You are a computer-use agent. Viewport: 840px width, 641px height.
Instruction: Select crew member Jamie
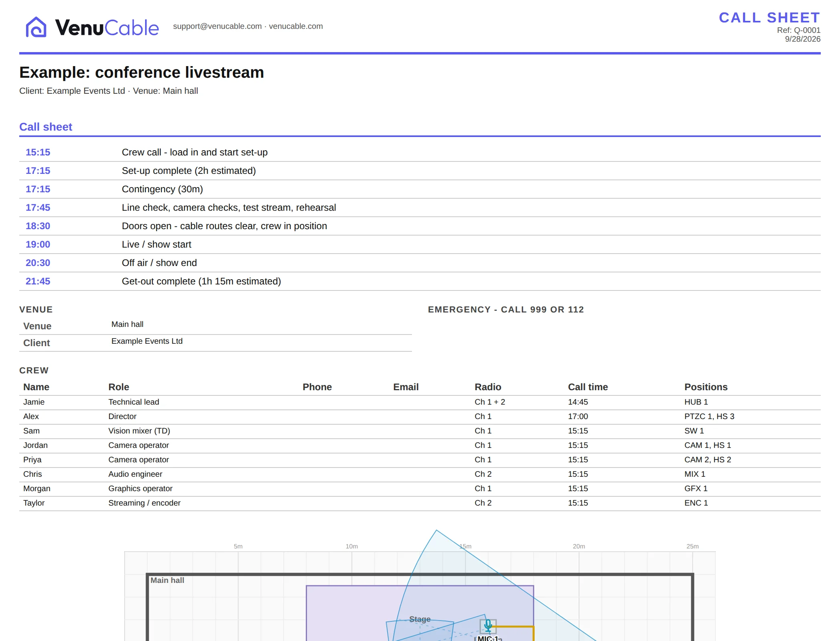coord(34,402)
